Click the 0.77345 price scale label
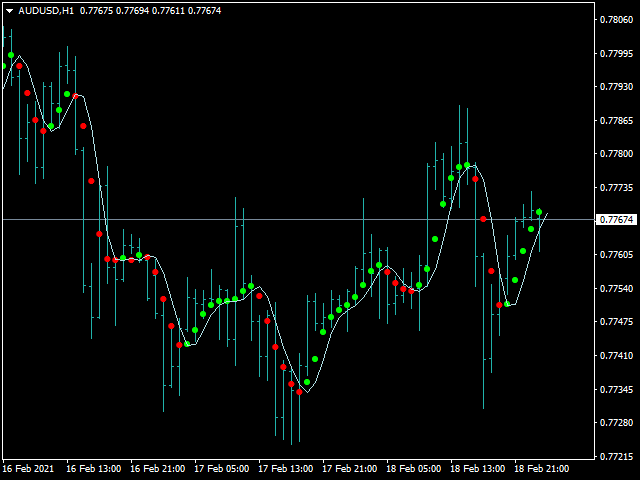The image size is (640, 480). 616,389
